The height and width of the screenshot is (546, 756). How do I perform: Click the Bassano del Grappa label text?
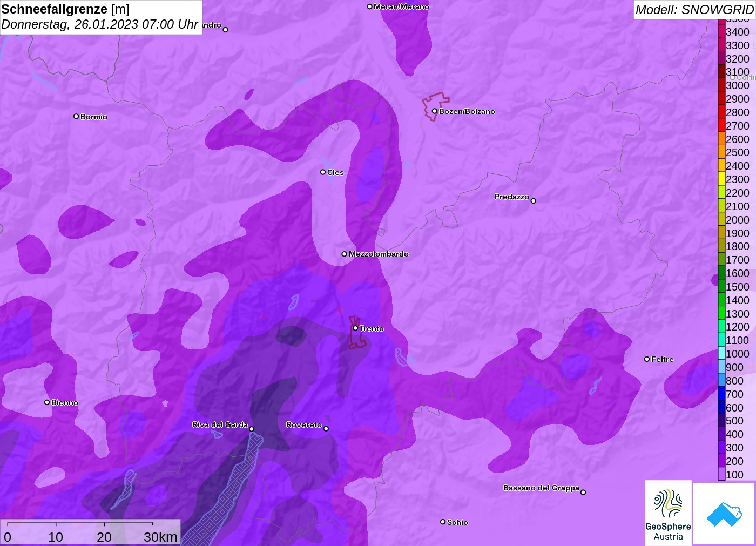(x=541, y=488)
